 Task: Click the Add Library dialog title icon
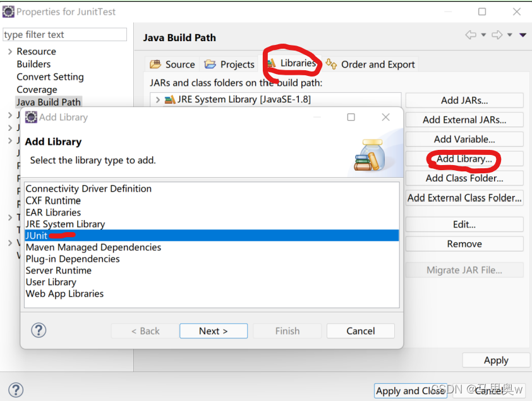pyautogui.click(x=31, y=117)
